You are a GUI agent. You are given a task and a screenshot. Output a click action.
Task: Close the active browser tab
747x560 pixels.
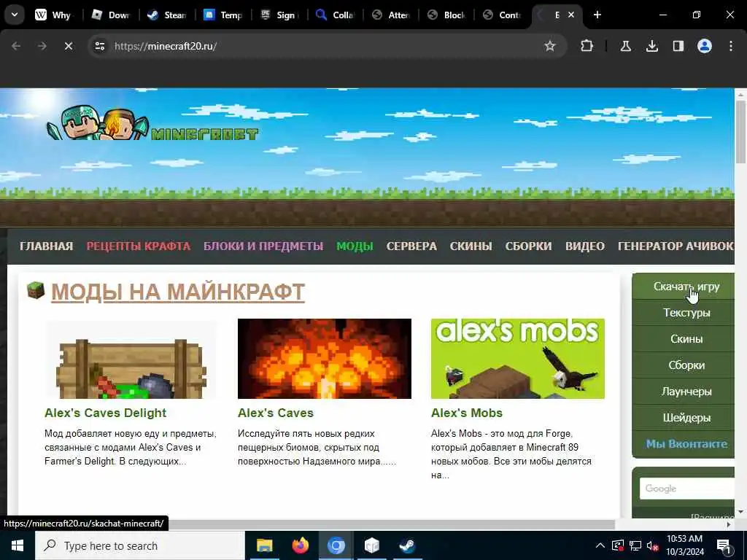[x=570, y=15]
